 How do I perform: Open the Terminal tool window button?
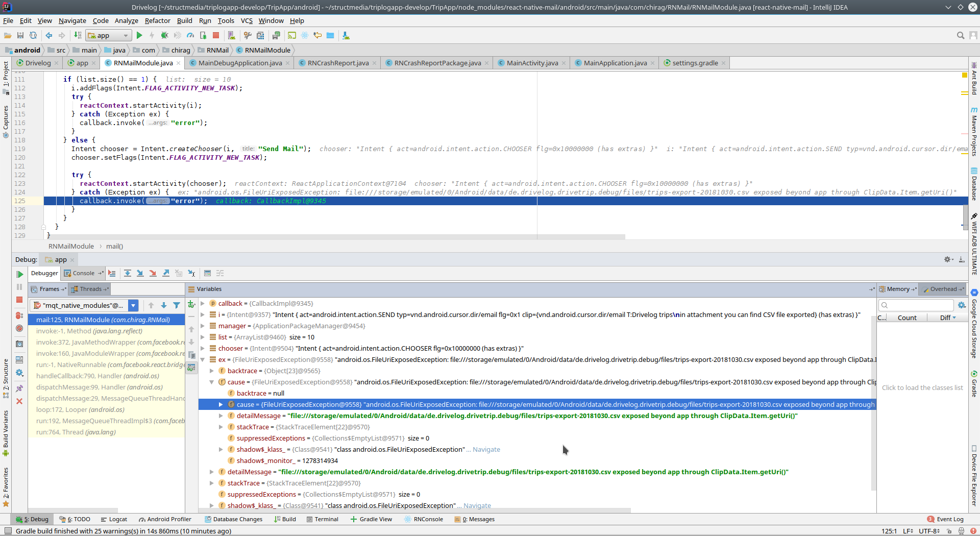coord(323,519)
